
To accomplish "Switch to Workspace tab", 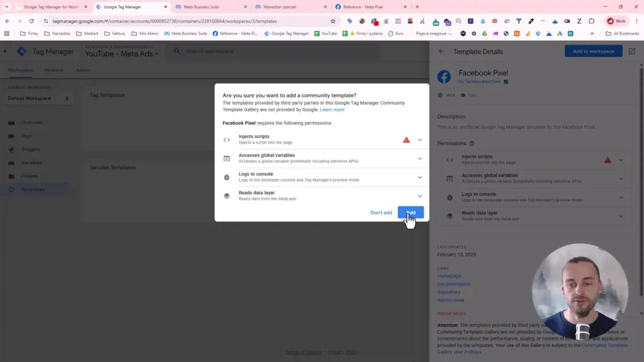I will coord(21,70).
